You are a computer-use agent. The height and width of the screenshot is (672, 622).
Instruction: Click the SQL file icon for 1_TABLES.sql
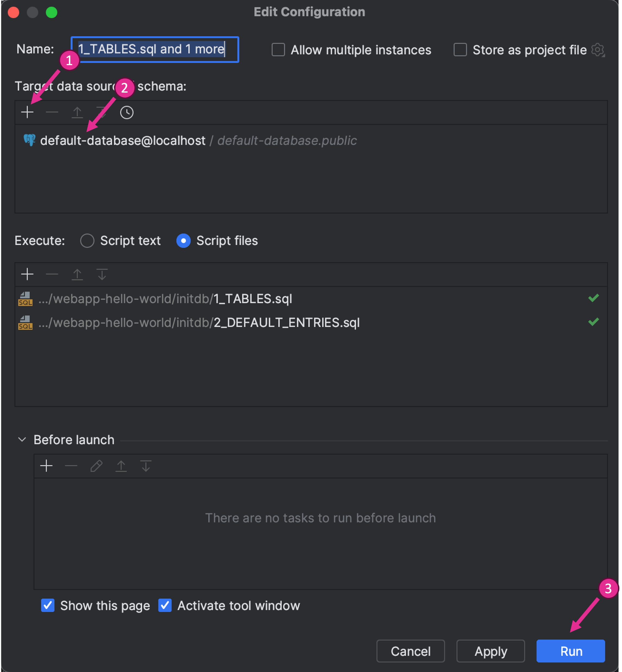(x=26, y=299)
